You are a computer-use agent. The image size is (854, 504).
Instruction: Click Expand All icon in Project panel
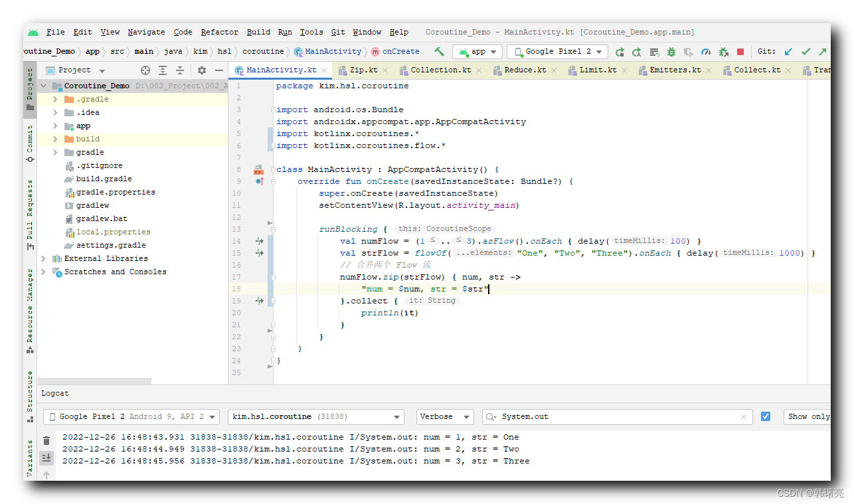(x=163, y=70)
